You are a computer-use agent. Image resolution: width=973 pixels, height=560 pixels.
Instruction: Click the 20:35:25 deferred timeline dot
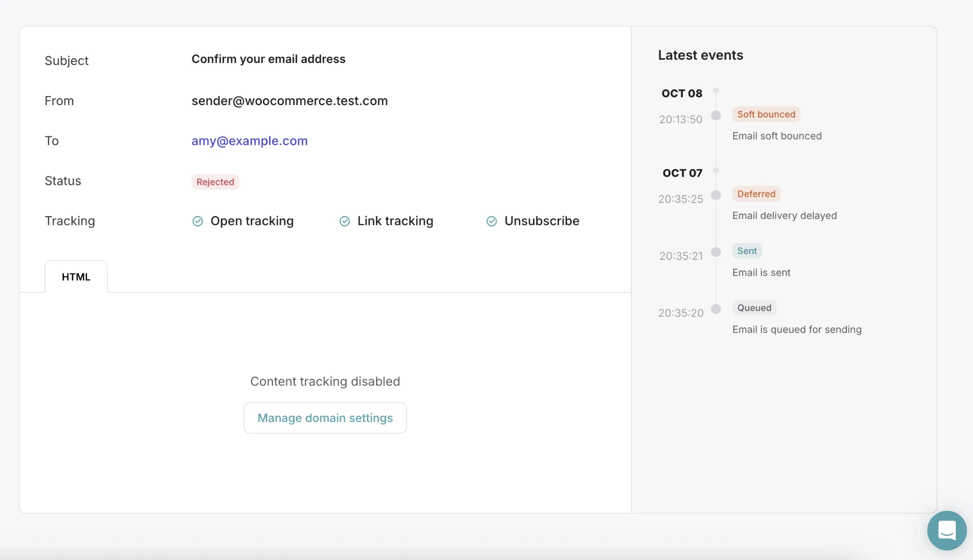point(716,195)
